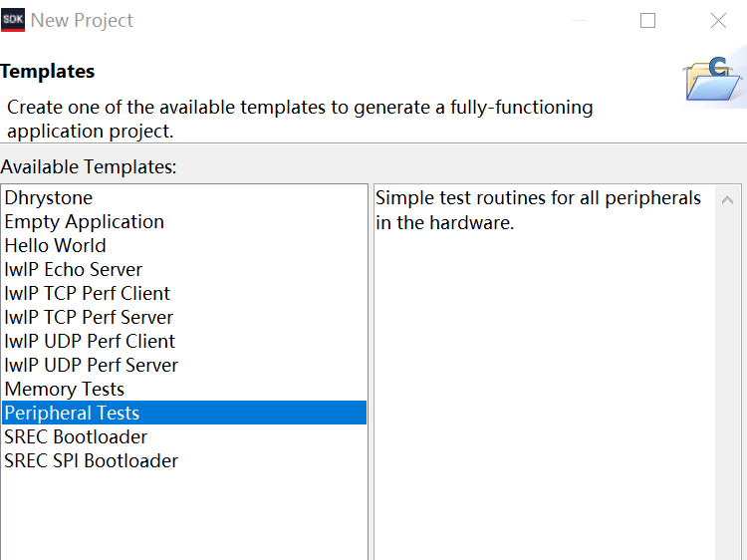747x560 pixels.
Task: Select lwIP UDP Perf Client template
Action: 89,342
